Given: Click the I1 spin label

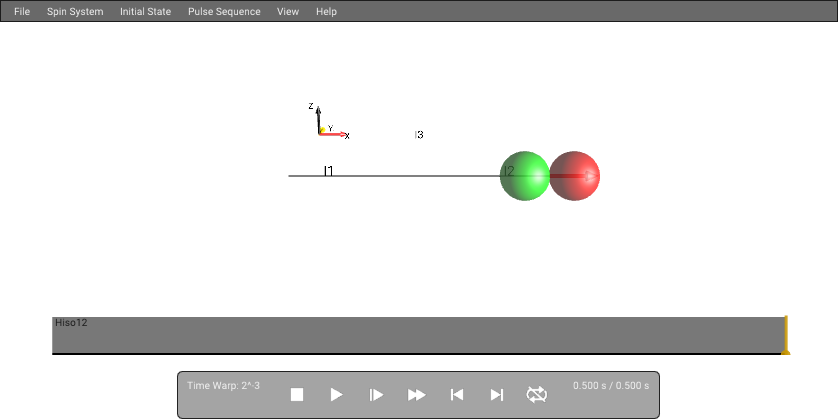Looking at the screenshot, I should [x=329, y=171].
